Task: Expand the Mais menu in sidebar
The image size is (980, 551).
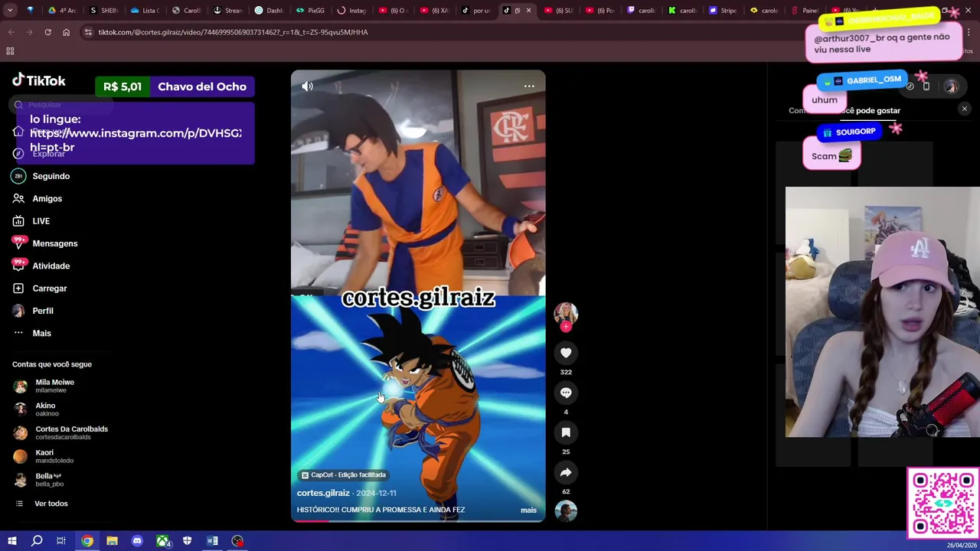Action: click(x=41, y=333)
